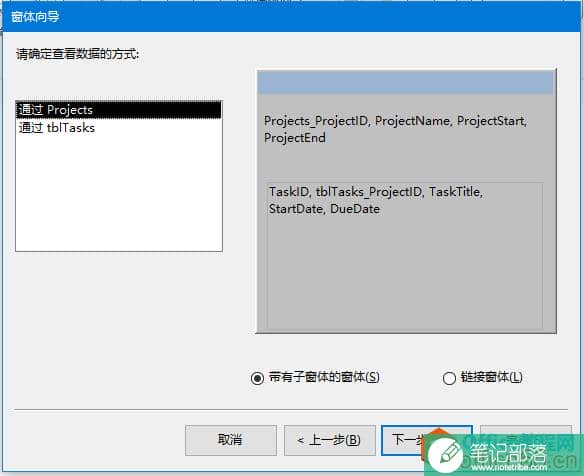Choose 通过 Projects in the list

click(x=119, y=110)
